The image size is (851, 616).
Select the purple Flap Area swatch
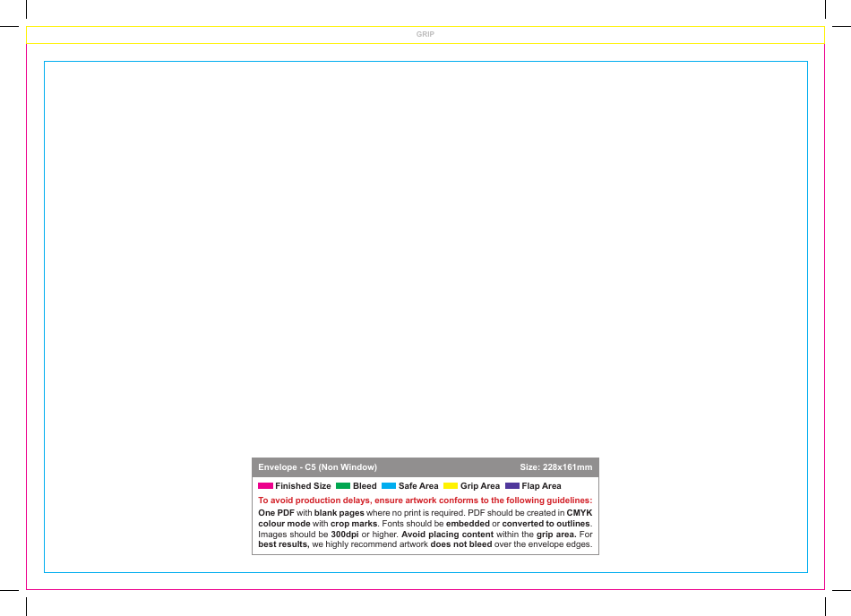tap(511, 485)
